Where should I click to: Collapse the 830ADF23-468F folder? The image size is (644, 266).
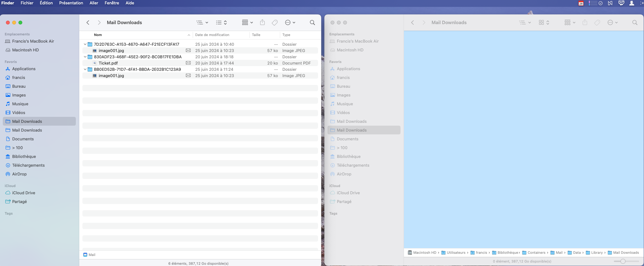pyautogui.click(x=85, y=57)
